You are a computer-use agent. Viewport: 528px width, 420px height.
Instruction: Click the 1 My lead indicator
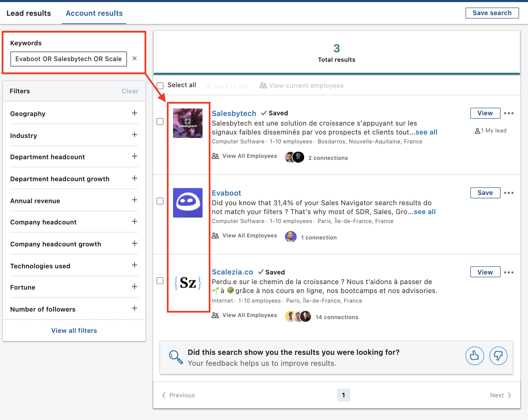click(x=490, y=131)
